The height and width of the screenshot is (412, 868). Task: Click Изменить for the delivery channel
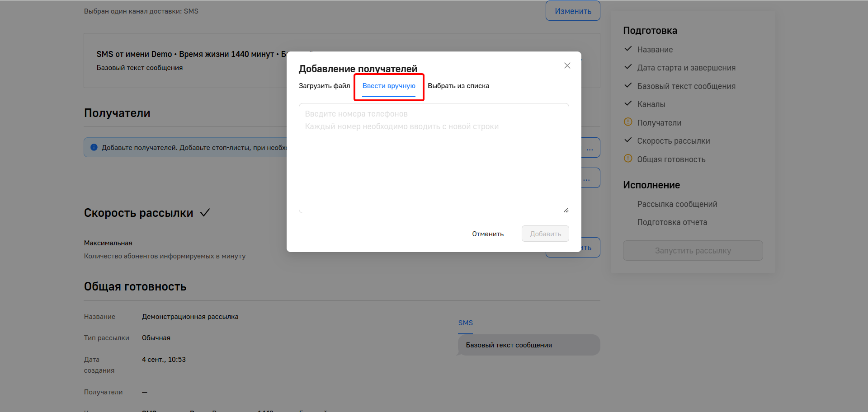click(x=573, y=11)
